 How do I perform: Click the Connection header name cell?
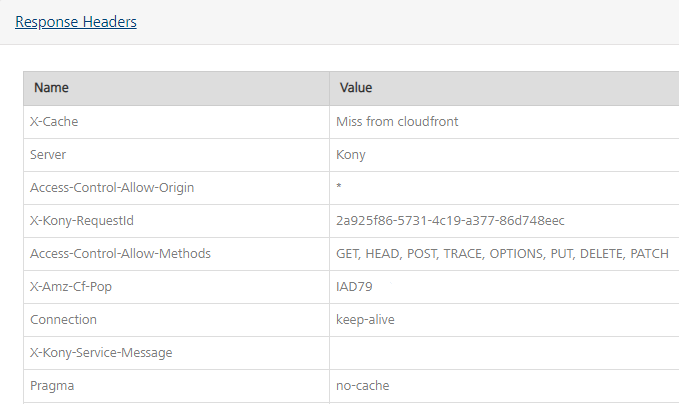click(176, 320)
